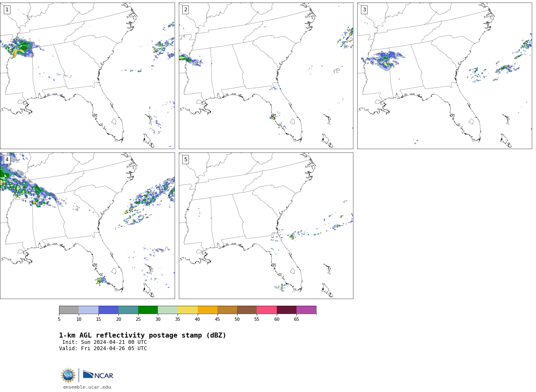Click the green 25-30 dBZ swatch
The image size is (536, 392).
[x=148, y=310]
